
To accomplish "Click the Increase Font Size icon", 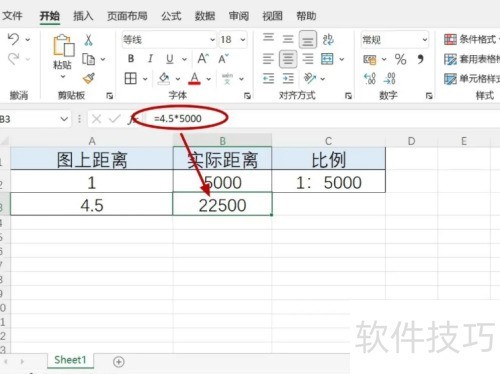I will pos(203,59).
